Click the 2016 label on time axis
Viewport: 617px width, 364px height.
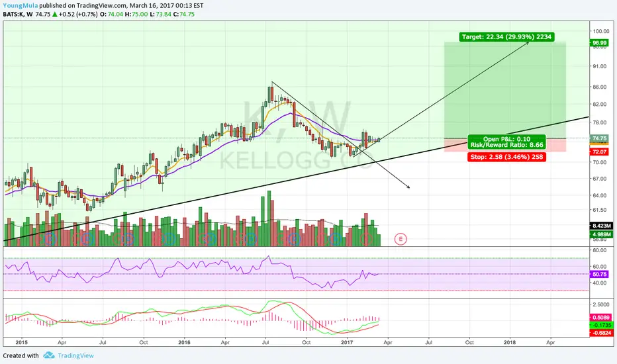184,342
